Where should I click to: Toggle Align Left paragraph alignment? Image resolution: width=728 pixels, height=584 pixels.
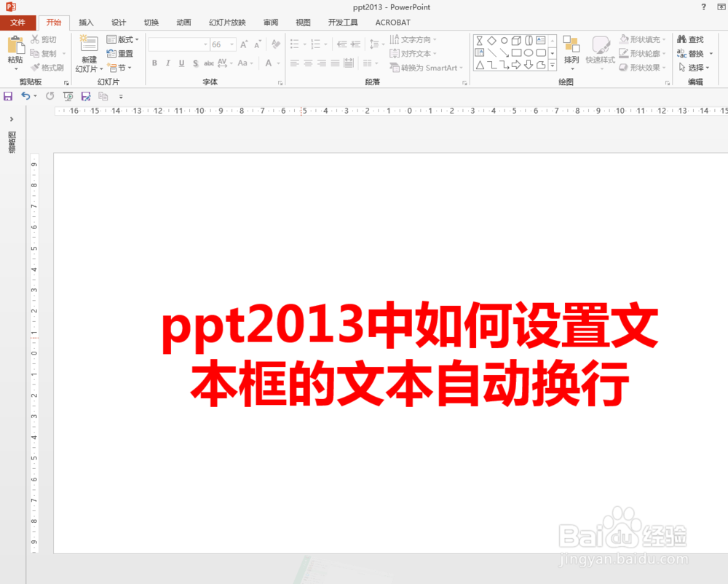tap(294, 63)
